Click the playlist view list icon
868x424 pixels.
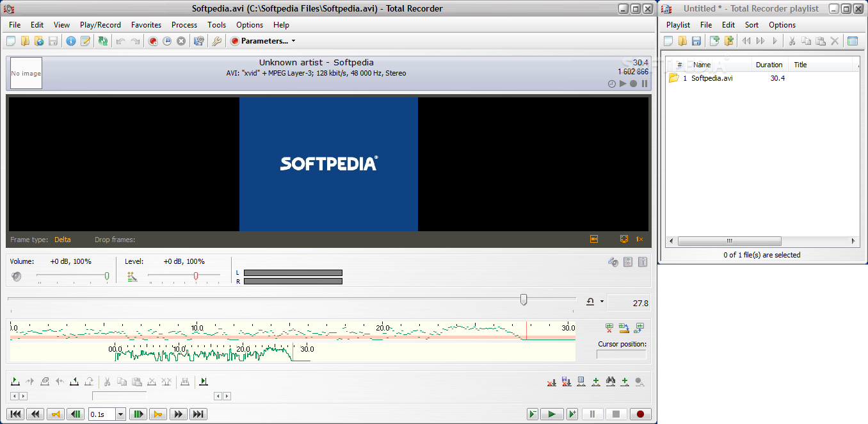852,41
